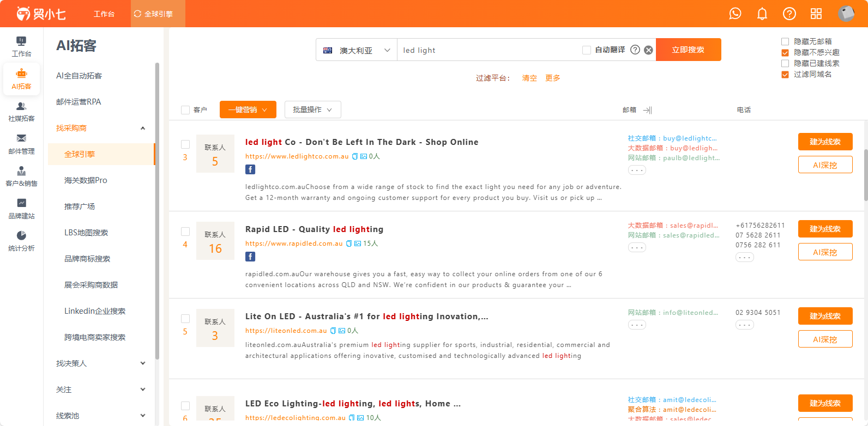The image size is (868, 426).
Task: Open 品牌建站 sidebar icon
Action: [21, 209]
